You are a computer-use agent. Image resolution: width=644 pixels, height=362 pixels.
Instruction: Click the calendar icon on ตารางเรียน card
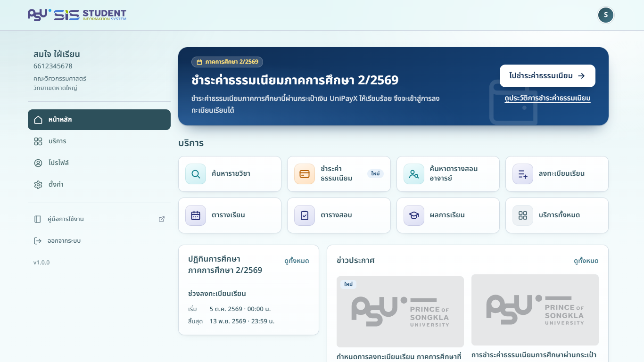(196, 215)
